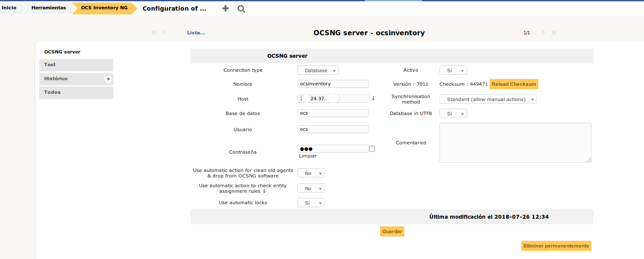Click the info icon beside entity assignment rules
This screenshot has height=259, width=644.
tap(264, 191)
